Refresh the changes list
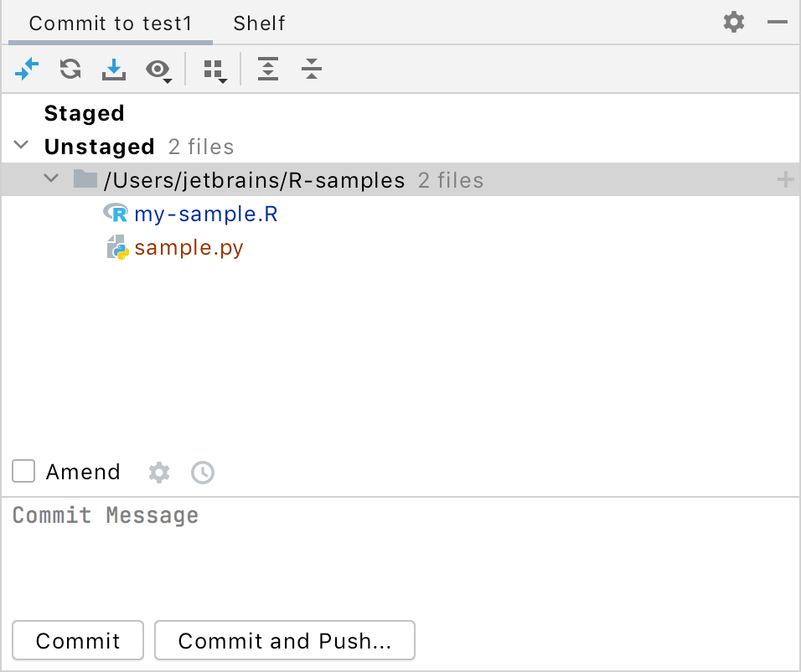This screenshot has width=801, height=672. point(70,70)
